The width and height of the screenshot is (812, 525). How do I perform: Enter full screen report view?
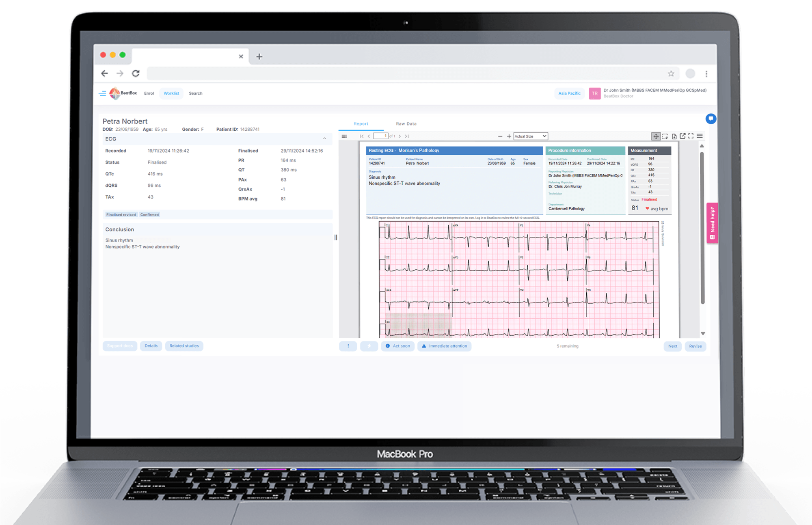pos(691,136)
